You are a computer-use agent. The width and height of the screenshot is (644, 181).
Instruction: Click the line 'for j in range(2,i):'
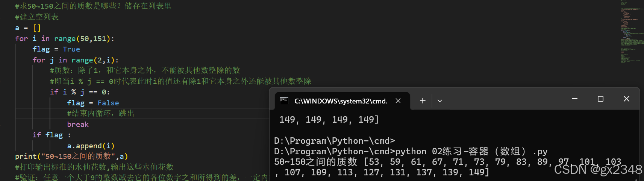(76, 60)
